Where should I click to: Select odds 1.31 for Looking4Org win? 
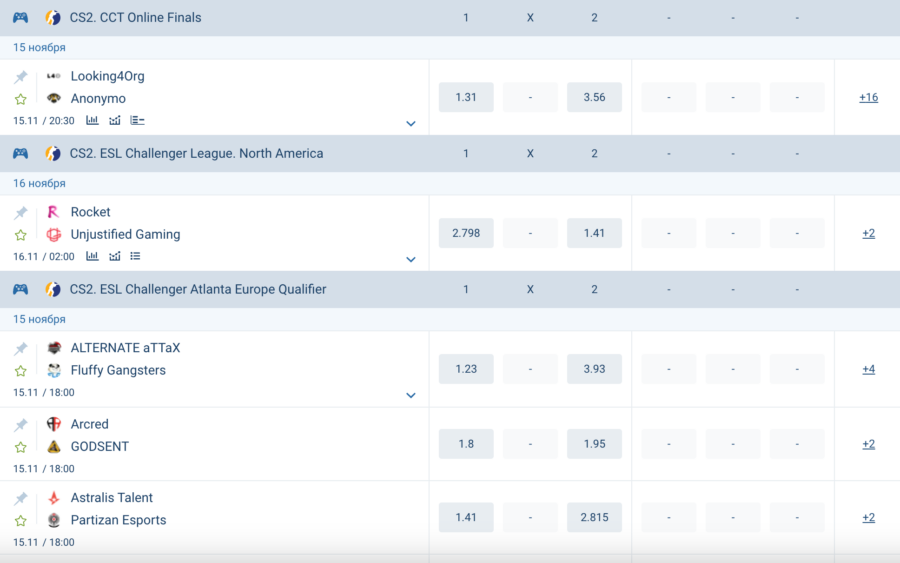466,97
